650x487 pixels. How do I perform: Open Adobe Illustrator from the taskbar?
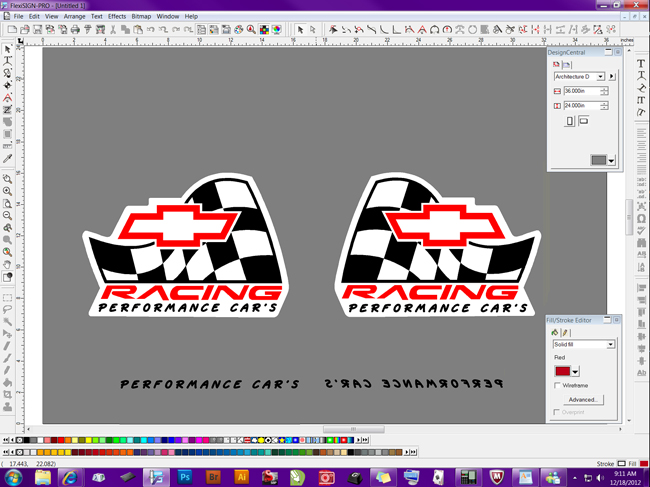[242, 477]
